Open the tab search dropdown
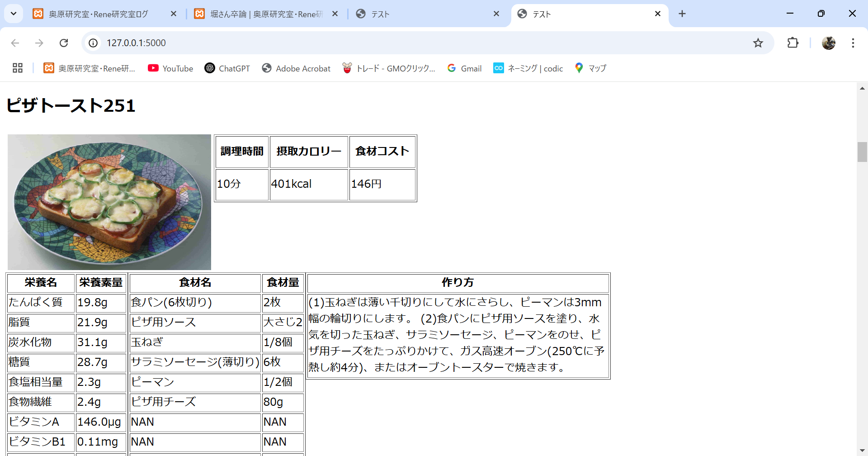 coord(13,14)
